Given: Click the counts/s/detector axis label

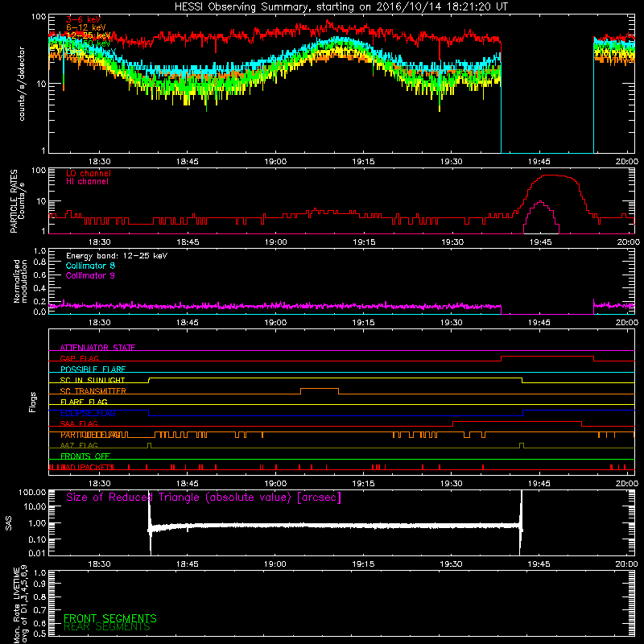Looking at the screenshot, I should coord(22,84).
